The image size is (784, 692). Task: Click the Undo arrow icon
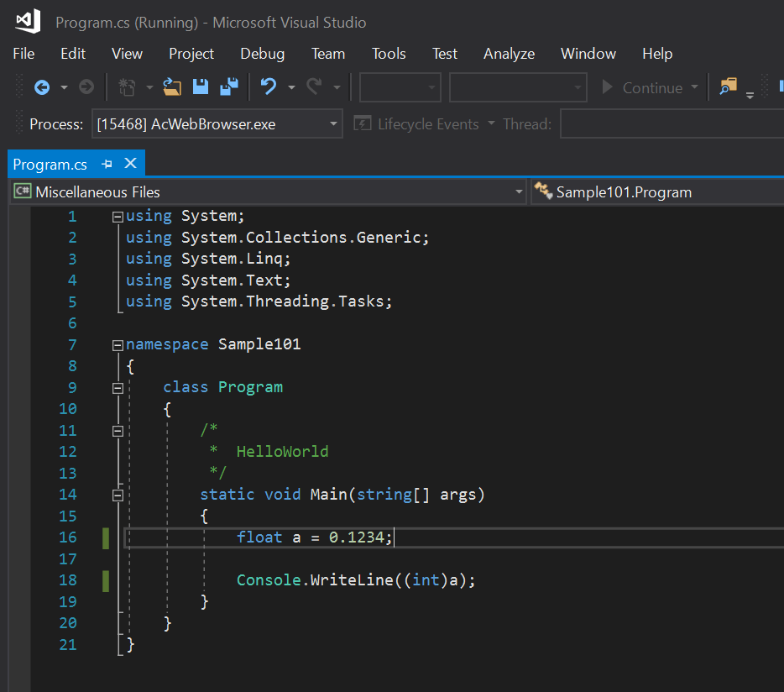tap(269, 87)
